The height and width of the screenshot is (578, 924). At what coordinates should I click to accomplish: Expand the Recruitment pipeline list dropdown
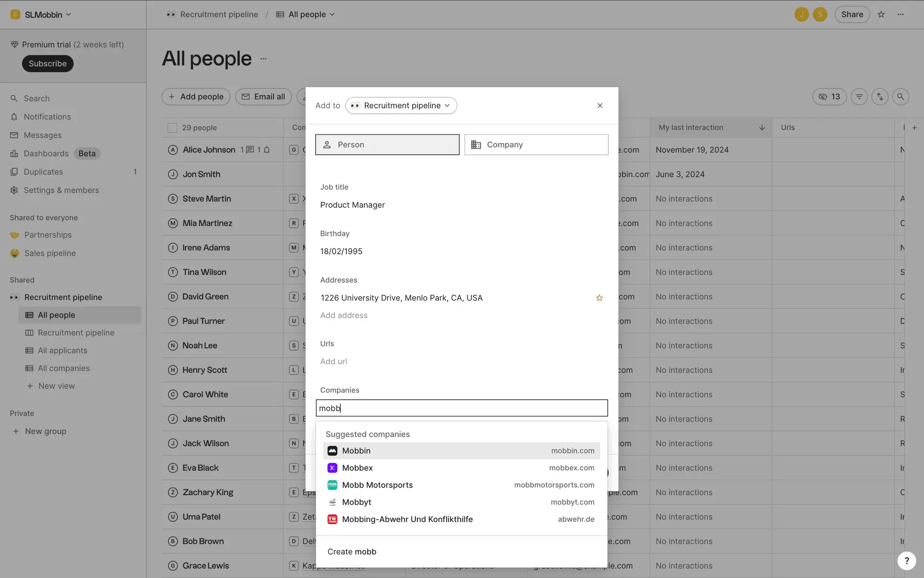(x=401, y=105)
